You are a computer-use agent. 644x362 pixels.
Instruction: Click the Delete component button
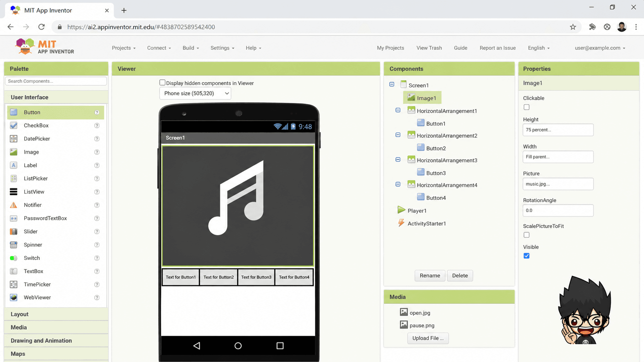tap(460, 275)
